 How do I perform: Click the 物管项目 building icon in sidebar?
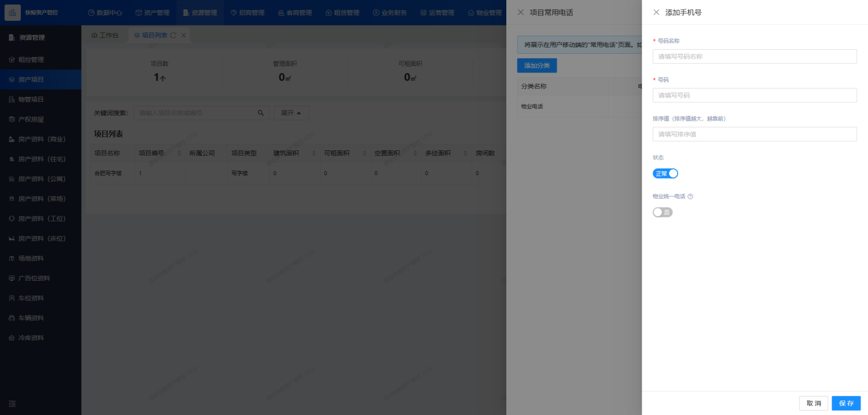(12, 99)
